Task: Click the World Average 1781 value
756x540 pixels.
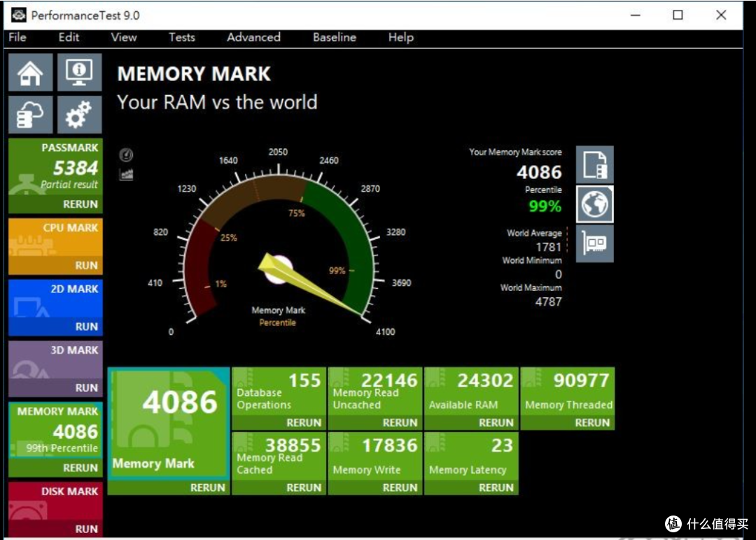Action: pyautogui.click(x=549, y=247)
